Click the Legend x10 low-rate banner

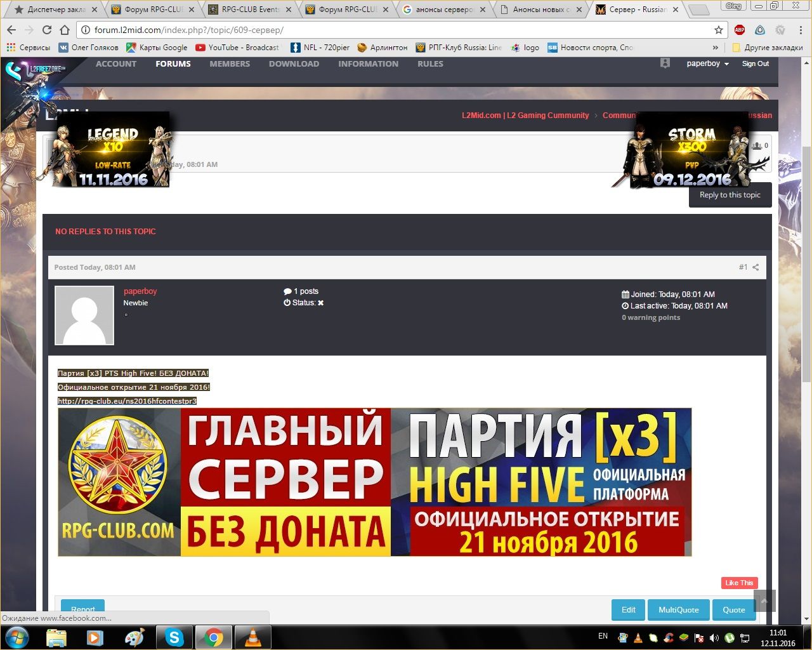tap(113, 151)
